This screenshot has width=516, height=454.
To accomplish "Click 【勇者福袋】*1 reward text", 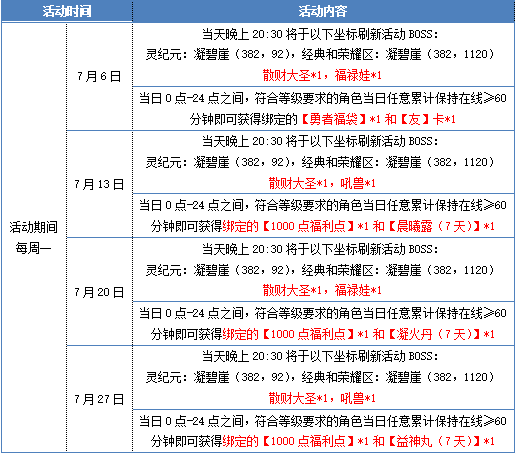I will [340, 119].
